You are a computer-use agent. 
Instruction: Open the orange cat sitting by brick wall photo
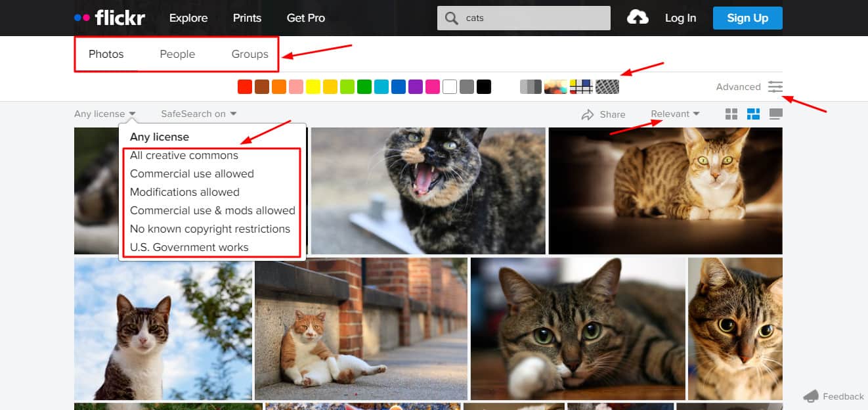[x=361, y=329]
